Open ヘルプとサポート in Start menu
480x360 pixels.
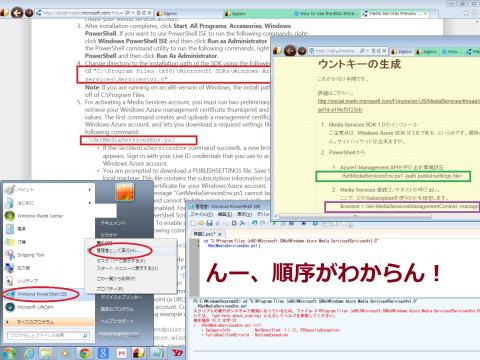pos(117,321)
